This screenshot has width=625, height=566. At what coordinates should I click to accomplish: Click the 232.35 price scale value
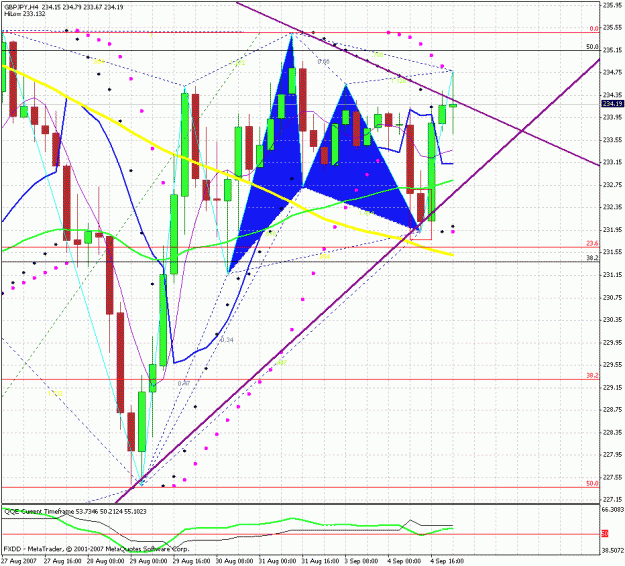point(613,207)
